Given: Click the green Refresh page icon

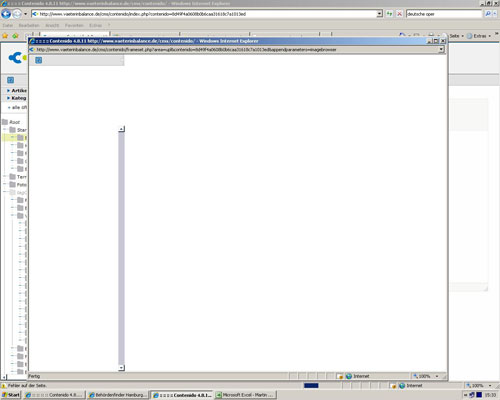Looking at the screenshot, I should coord(389,14).
